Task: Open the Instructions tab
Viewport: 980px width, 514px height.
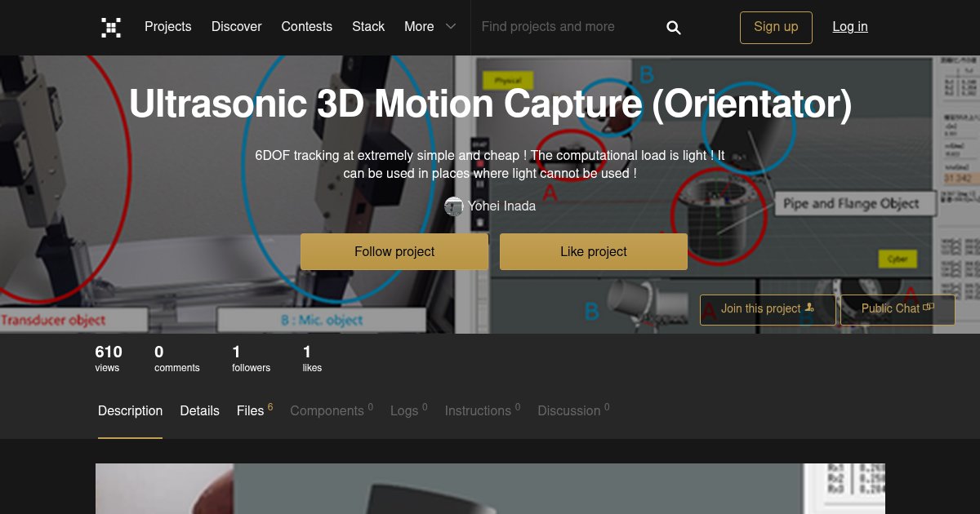Action: (x=483, y=410)
